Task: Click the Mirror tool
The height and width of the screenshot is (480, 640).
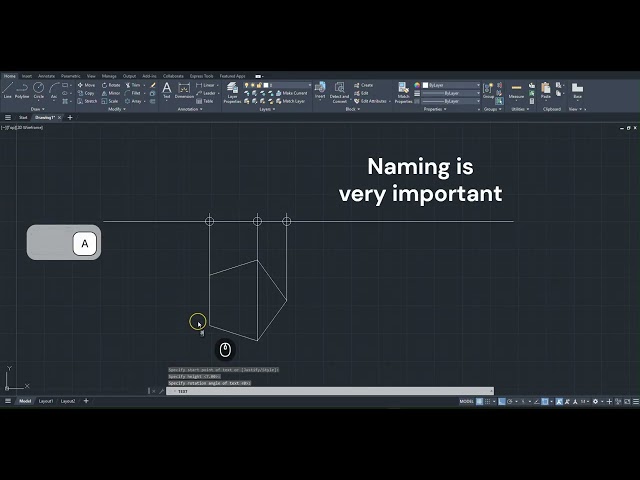Action: pos(111,93)
